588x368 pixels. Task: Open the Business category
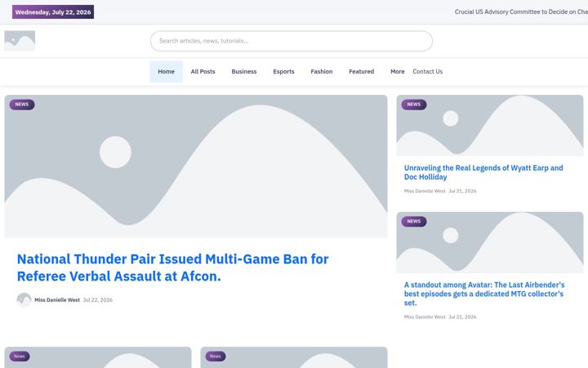tap(244, 71)
